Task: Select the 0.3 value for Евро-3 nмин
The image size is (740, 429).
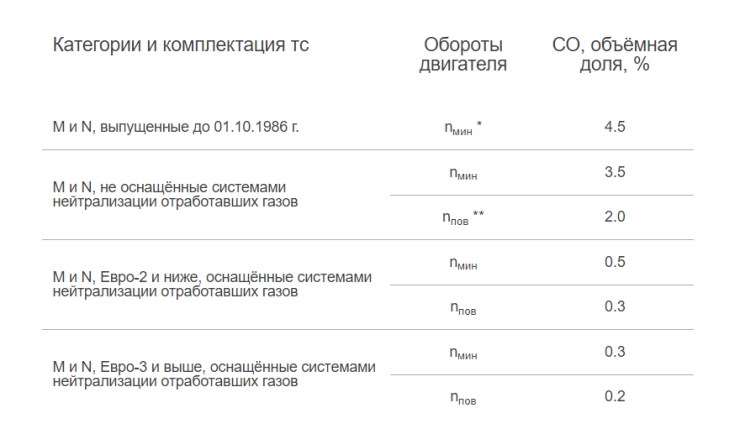Action: [615, 352]
